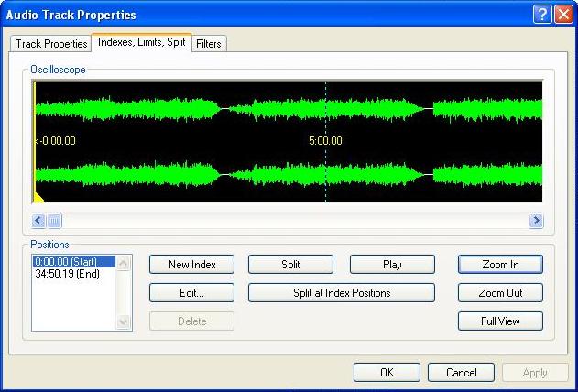Screen dimensions: 578x392
Task: Play the audio track
Action: coord(392,265)
